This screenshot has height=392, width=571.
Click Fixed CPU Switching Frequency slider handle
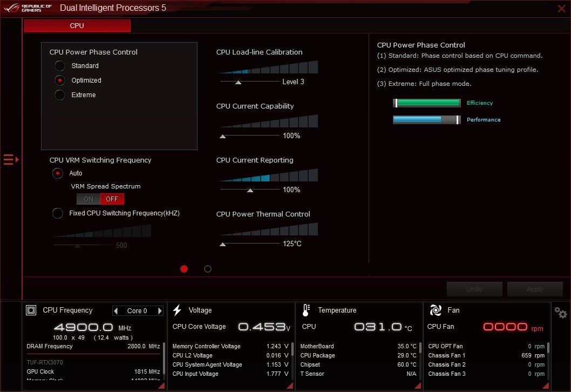[78, 246]
